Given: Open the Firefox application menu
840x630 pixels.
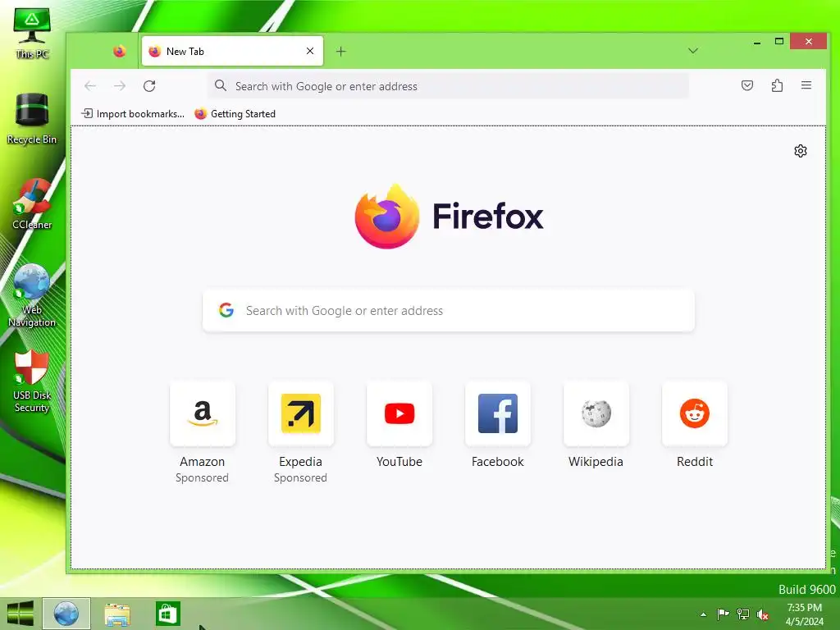Looking at the screenshot, I should pyautogui.click(x=806, y=85).
